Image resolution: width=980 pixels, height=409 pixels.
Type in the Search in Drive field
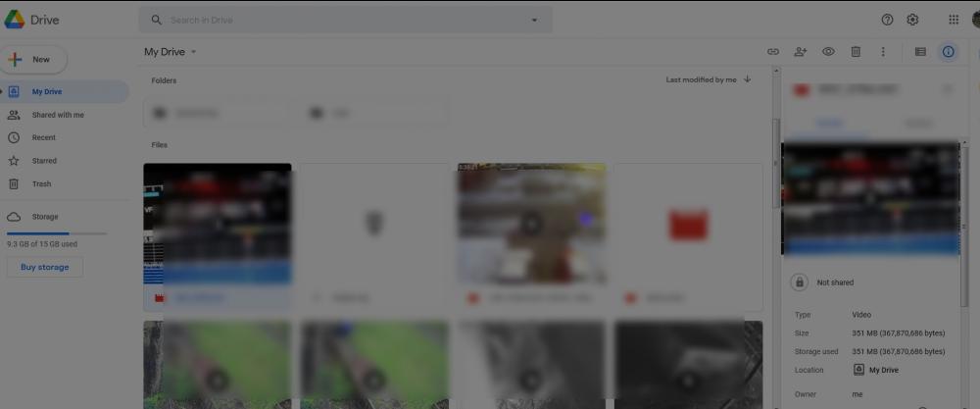pyautogui.click(x=344, y=20)
